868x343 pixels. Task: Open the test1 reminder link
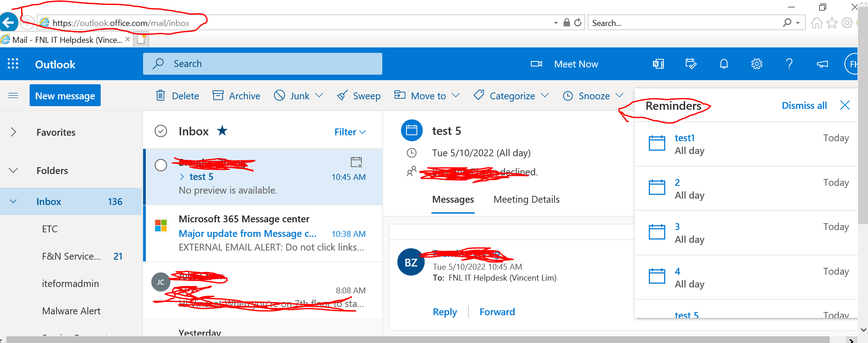click(x=684, y=138)
